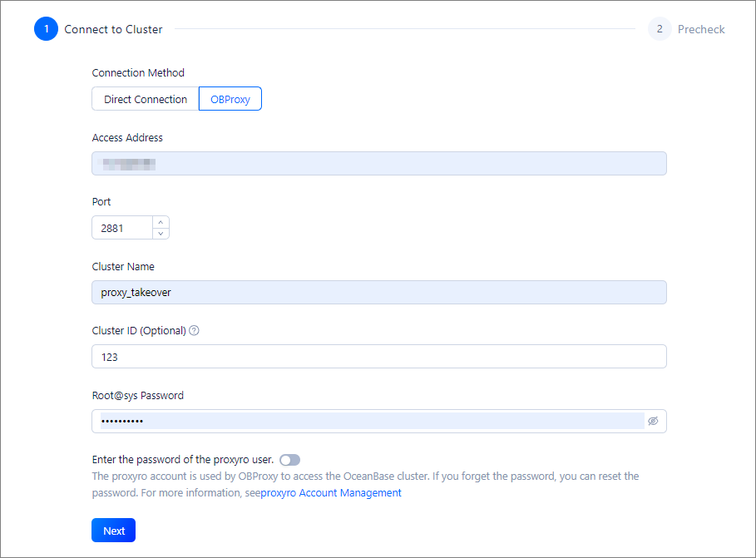Click the "Enter the password of the proxyro user" label
The height and width of the screenshot is (558, 756).
pos(183,460)
